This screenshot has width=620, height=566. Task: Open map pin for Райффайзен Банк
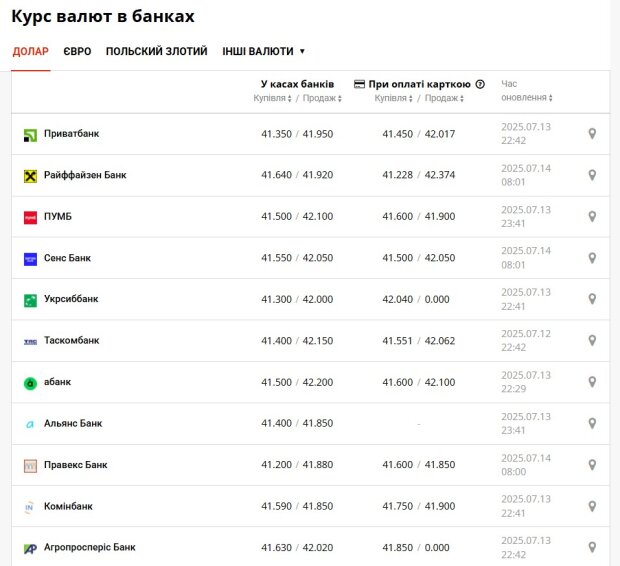(x=592, y=175)
